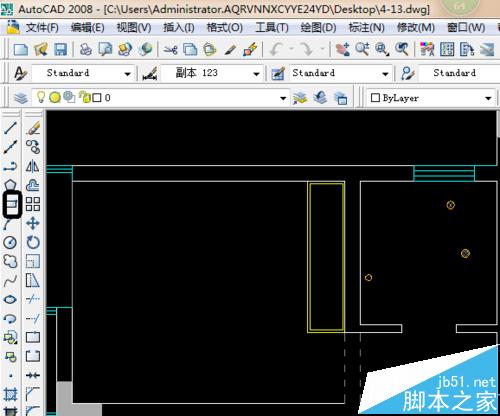Select the Trim modify tool

(x=33, y=299)
